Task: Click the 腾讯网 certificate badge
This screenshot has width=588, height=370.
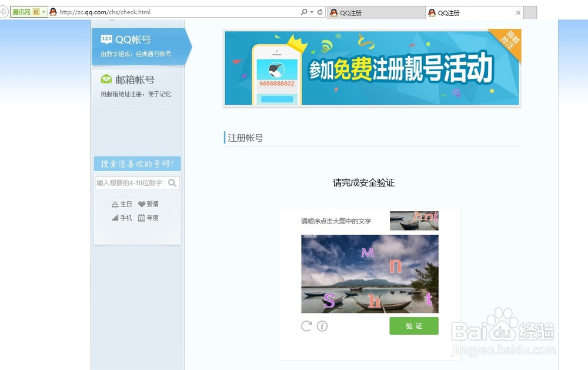Action: coord(26,12)
